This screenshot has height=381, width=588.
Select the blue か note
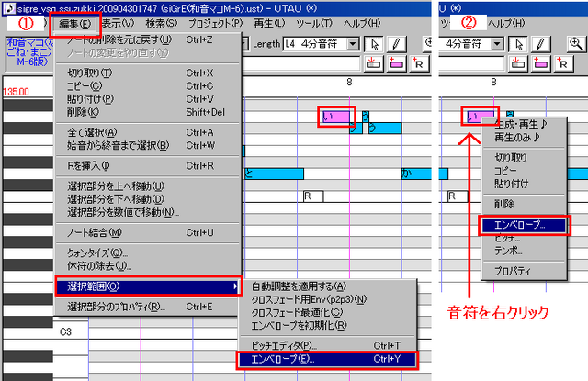pos(416,174)
